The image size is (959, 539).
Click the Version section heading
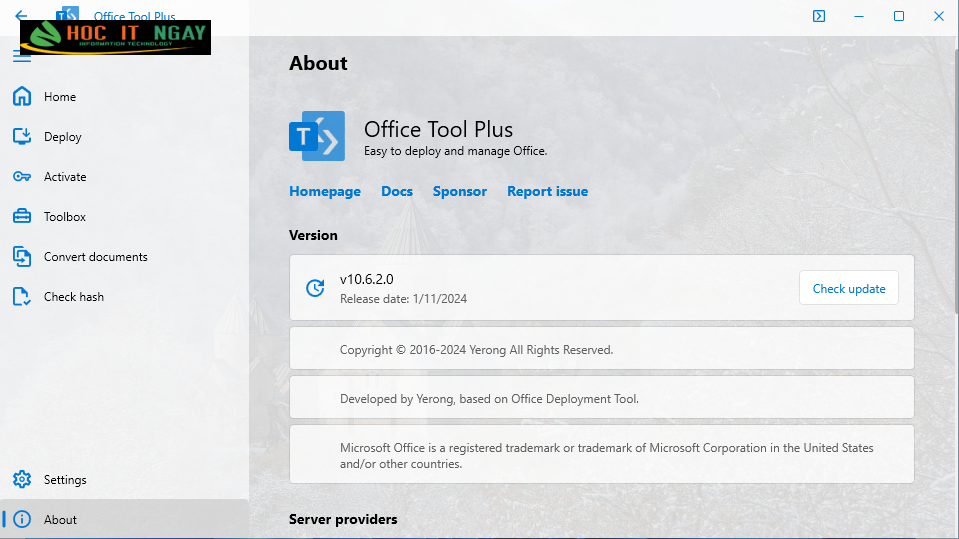[313, 235]
